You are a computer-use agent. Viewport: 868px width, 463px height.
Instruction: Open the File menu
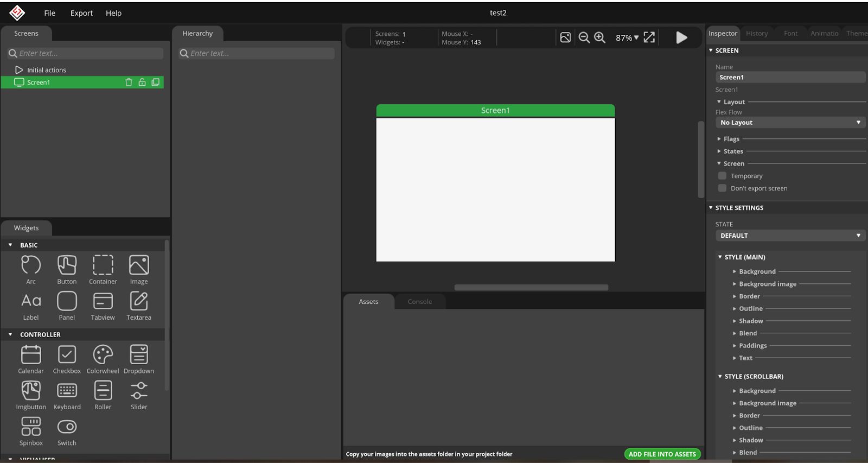coord(50,13)
